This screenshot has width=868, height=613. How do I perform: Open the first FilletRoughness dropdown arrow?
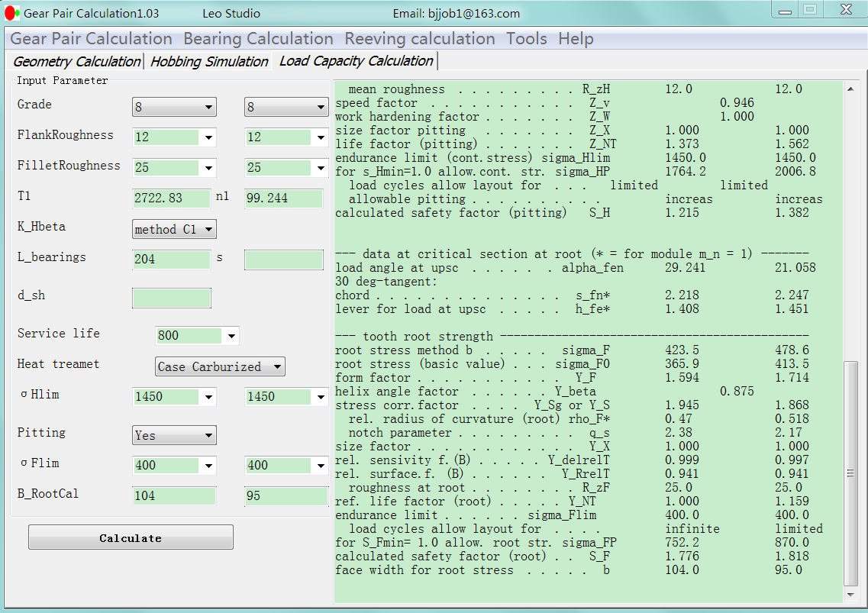[208, 168]
